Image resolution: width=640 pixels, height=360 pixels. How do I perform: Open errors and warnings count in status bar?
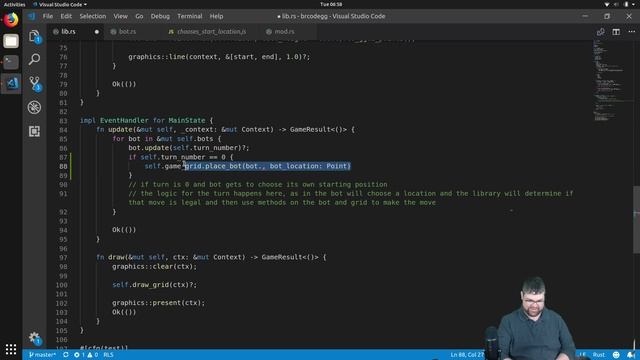pos(86,355)
